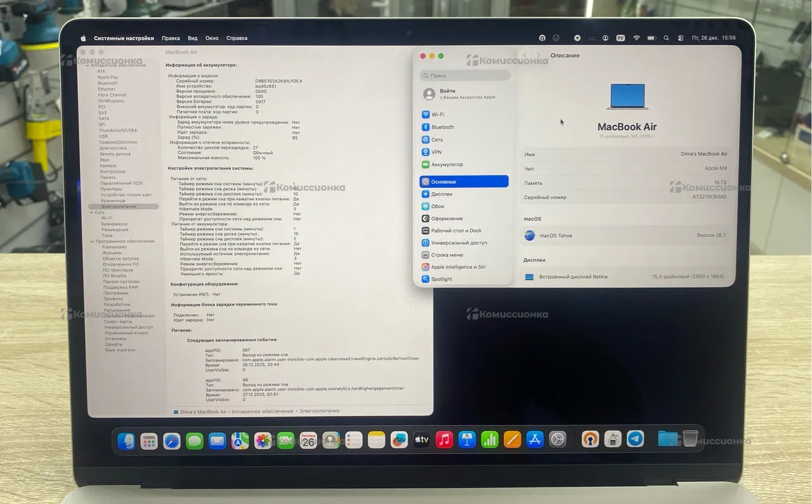812x504 pixels.
Task: Open Wi-Fi settings in the sidebar
Action: click(x=437, y=115)
